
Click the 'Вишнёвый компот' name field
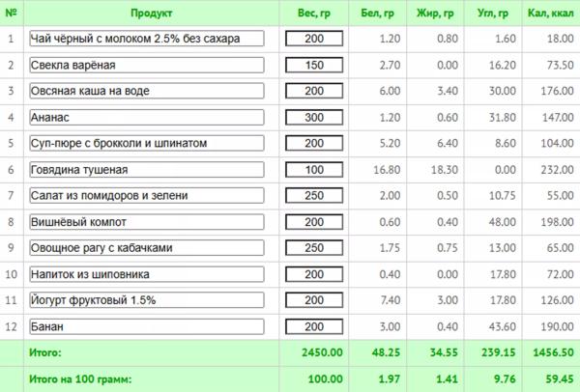(x=146, y=221)
